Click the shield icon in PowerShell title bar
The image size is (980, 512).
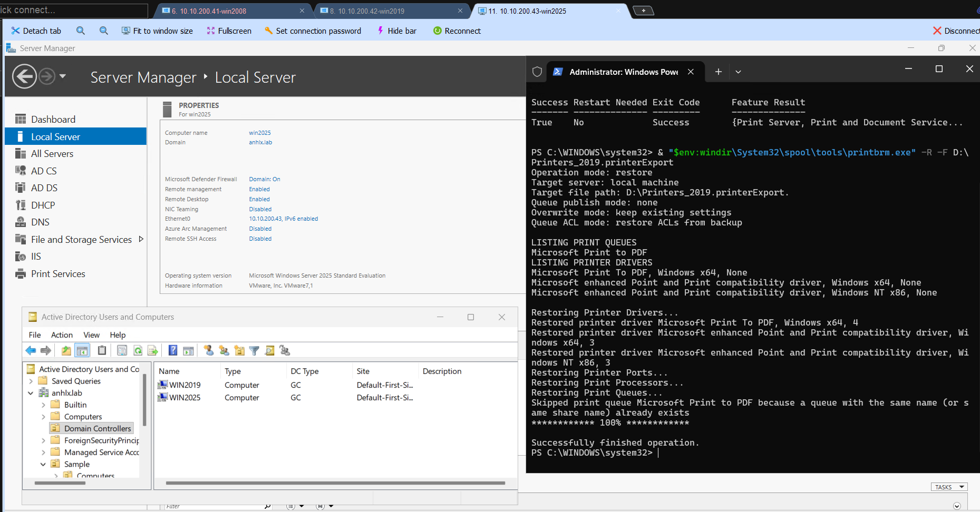click(x=537, y=72)
